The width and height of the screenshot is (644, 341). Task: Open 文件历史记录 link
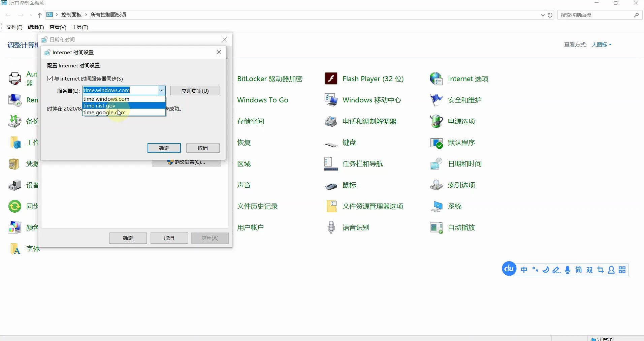tap(257, 206)
